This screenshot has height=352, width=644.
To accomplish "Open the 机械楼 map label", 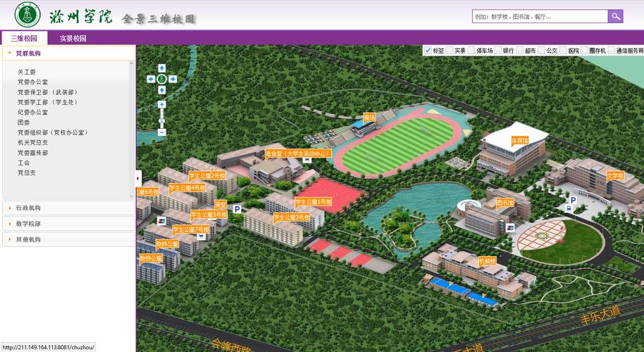I will point(488,261).
